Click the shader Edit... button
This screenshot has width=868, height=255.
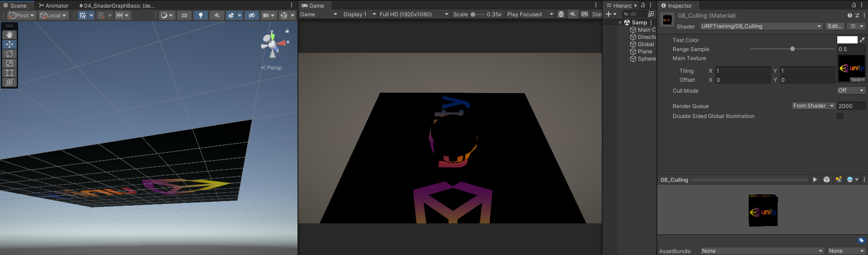[x=835, y=26]
